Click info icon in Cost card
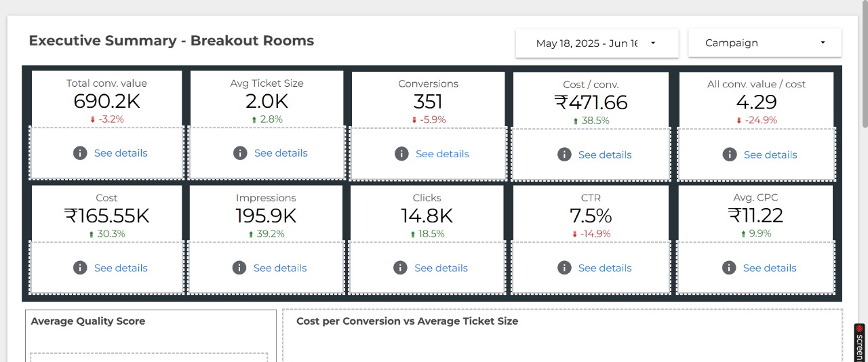 click(80, 268)
